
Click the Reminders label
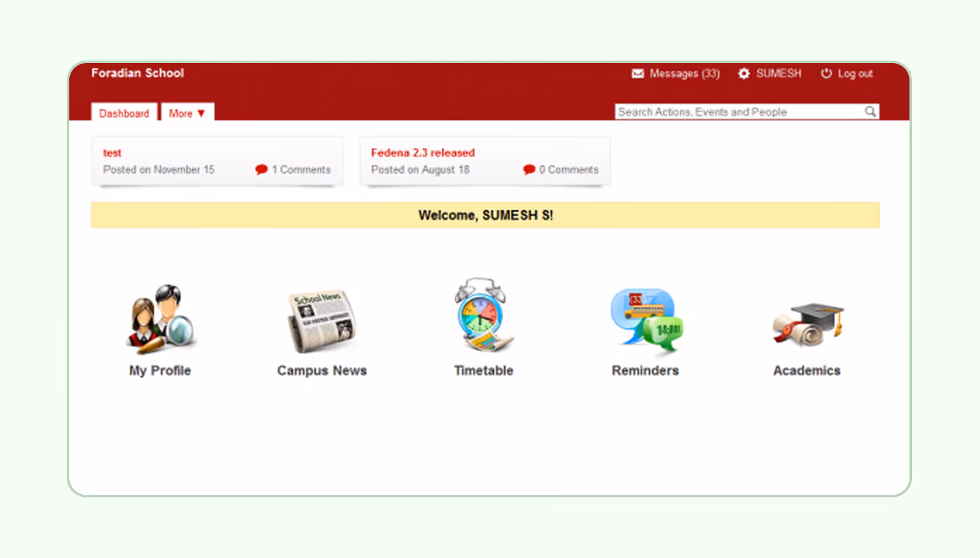point(645,371)
